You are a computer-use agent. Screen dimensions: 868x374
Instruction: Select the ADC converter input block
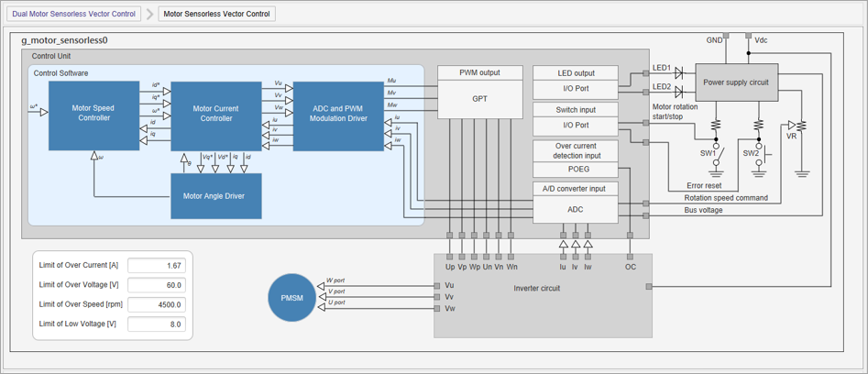click(575, 209)
